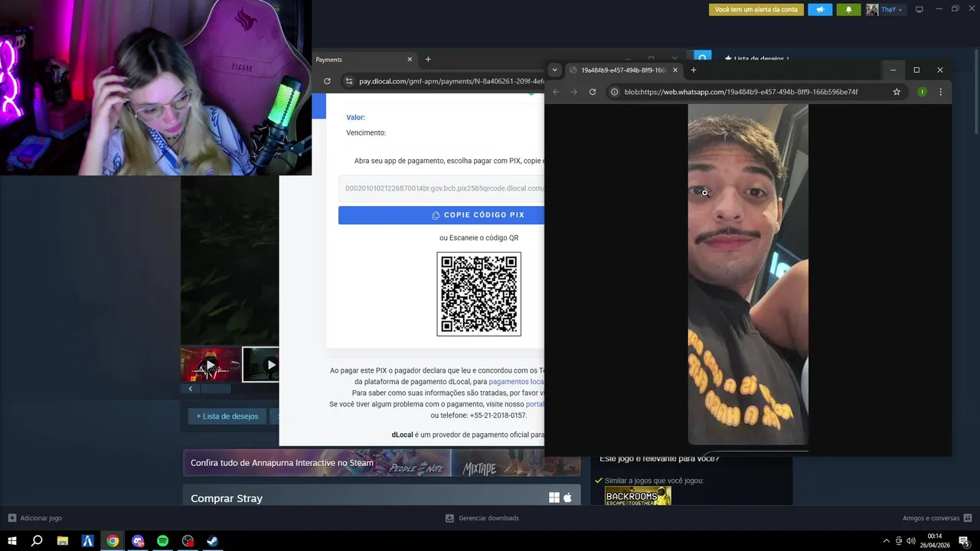Open BACKROOMS Escape Together similar game

(x=638, y=496)
